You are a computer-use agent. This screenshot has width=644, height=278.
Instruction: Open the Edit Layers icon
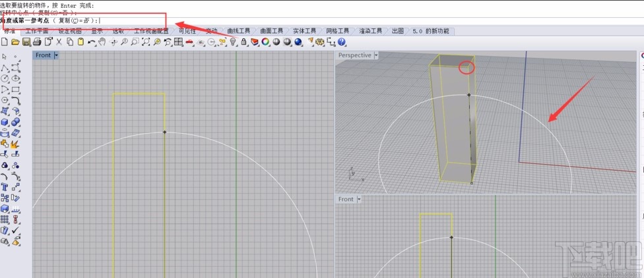[x=254, y=42]
